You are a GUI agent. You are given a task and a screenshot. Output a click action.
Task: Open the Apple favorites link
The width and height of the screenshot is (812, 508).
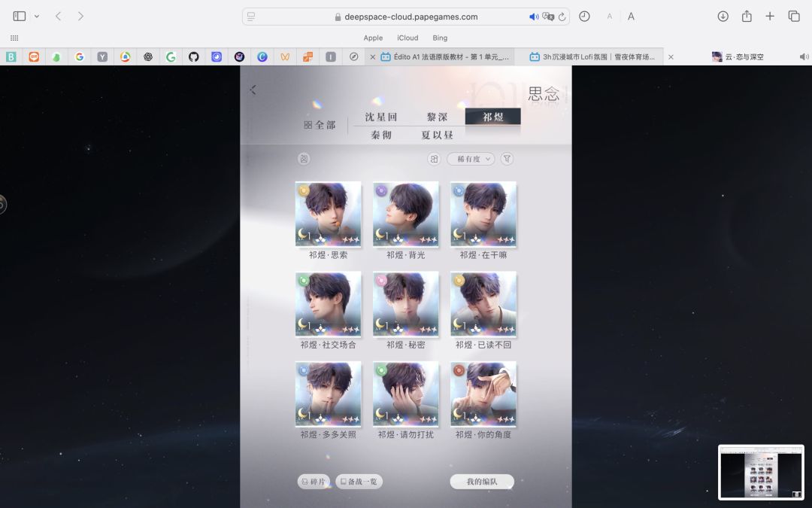pyautogui.click(x=373, y=38)
